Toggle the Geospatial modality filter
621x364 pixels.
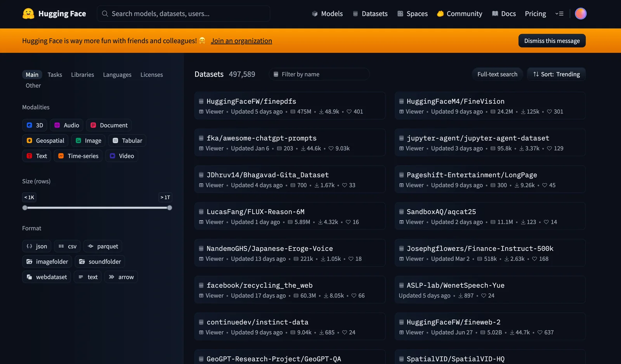45,140
